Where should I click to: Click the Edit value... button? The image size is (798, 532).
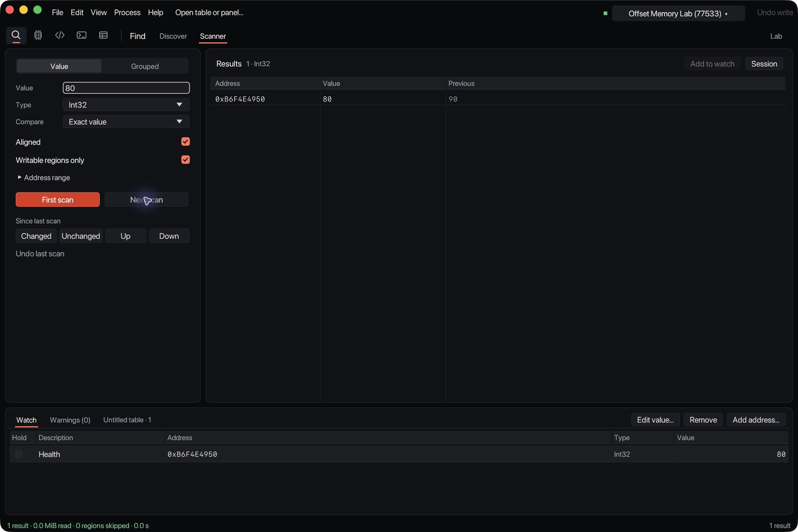[655, 420]
